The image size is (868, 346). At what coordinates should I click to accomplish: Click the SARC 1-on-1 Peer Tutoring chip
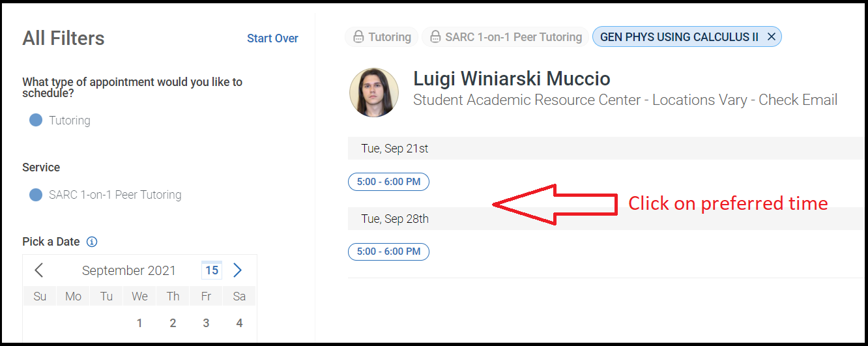click(505, 37)
